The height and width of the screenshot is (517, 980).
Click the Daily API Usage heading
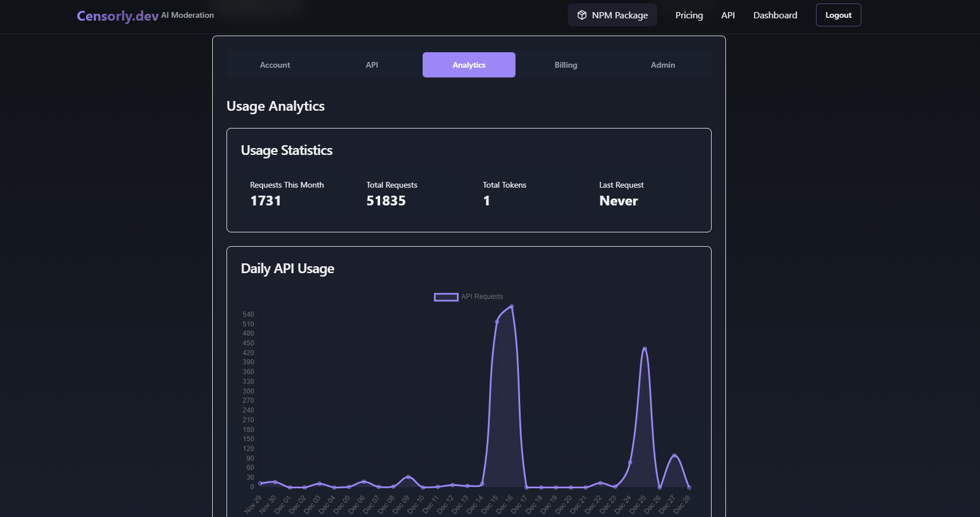pyautogui.click(x=287, y=269)
